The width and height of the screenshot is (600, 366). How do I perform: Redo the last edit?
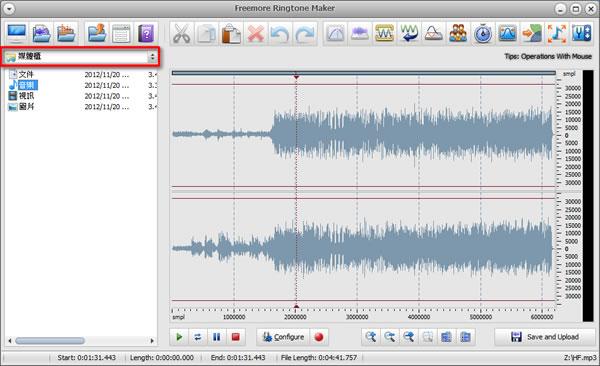point(305,34)
